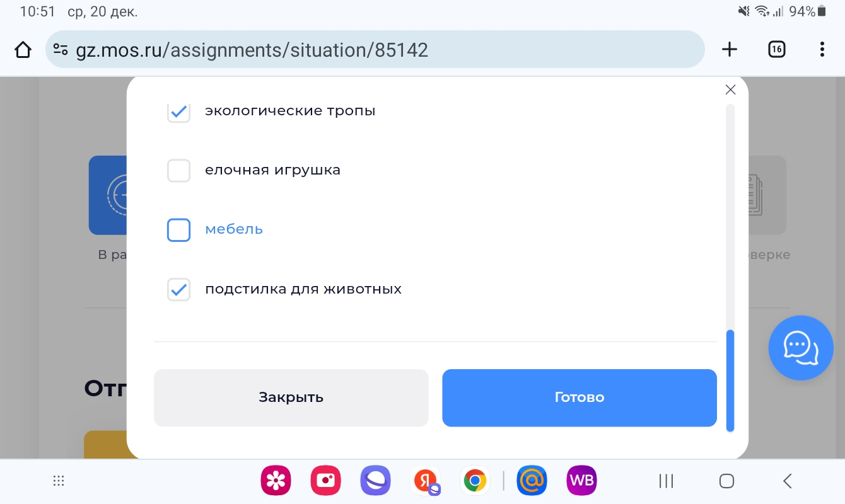Launch Chrome from the dock
Image resolution: width=845 pixels, height=504 pixels.
tap(475, 482)
